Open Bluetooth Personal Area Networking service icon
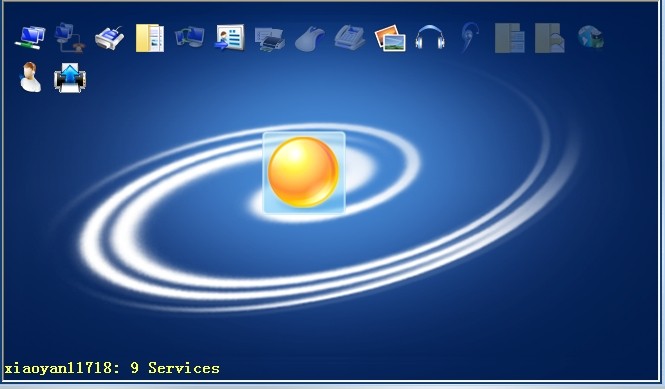The width and height of the screenshot is (665, 389). (30, 38)
